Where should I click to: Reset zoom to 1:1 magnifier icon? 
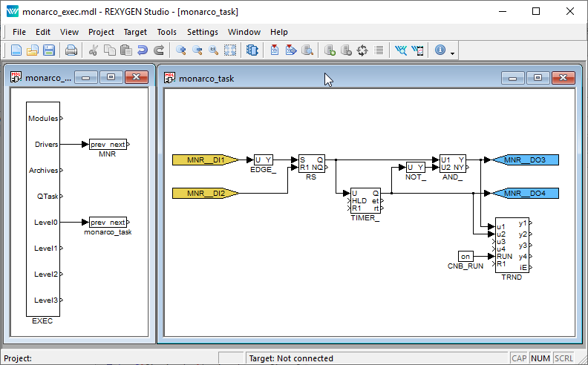214,50
